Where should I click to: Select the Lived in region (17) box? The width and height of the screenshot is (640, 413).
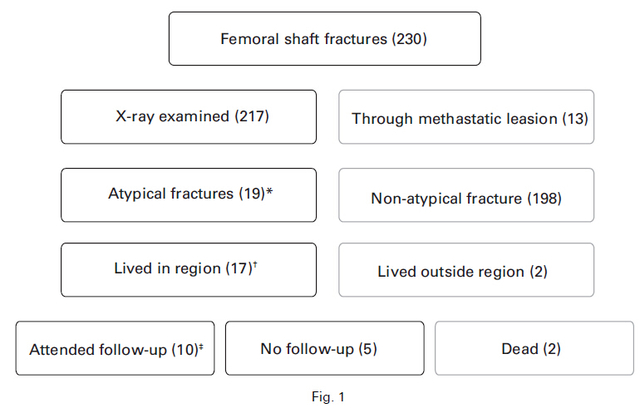click(x=189, y=270)
